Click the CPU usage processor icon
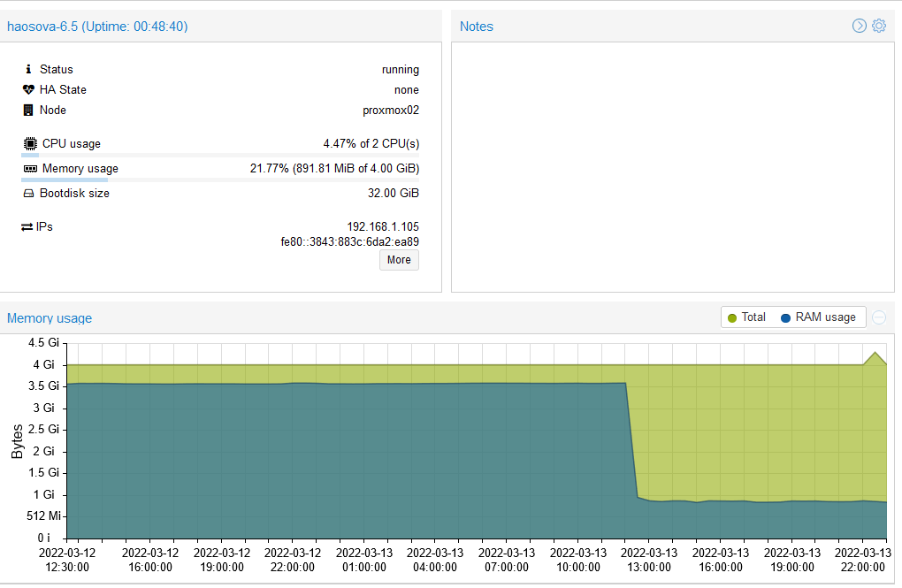Screen dimensions: 902x588 click(29, 143)
